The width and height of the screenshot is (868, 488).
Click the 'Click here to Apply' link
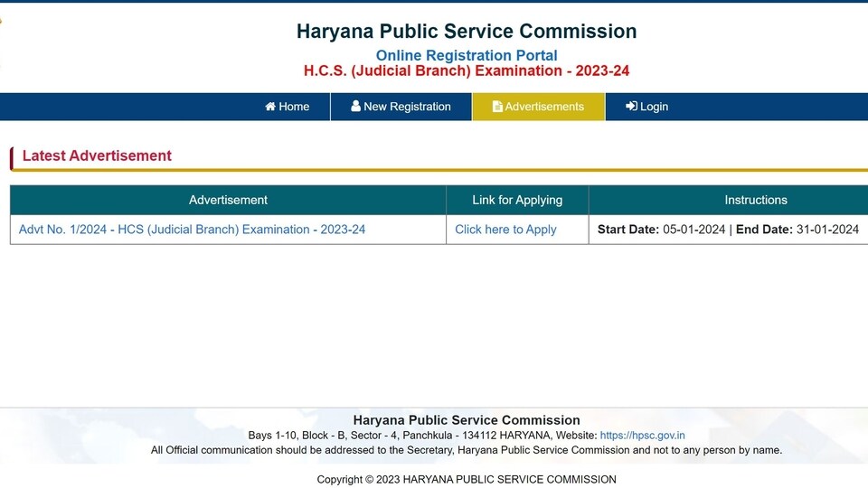click(505, 229)
